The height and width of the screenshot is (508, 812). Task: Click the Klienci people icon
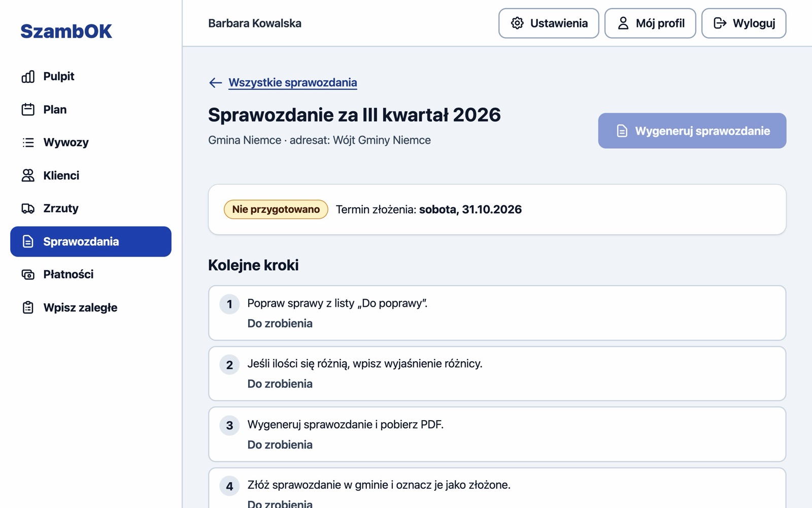[x=28, y=176]
